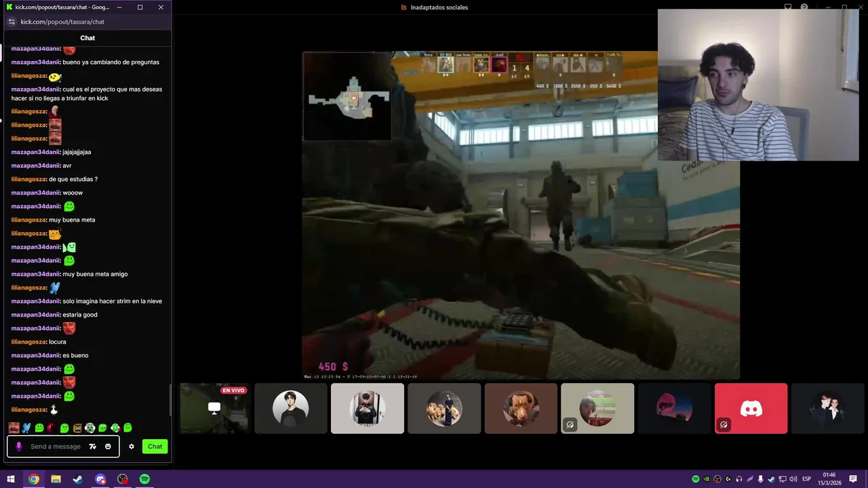Open File Explorer from the taskbar
The image size is (868, 488).
56,479
